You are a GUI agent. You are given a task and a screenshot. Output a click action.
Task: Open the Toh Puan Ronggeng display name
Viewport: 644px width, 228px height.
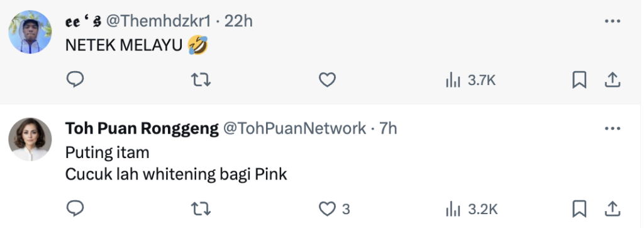pyautogui.click(x=142, y=128)
